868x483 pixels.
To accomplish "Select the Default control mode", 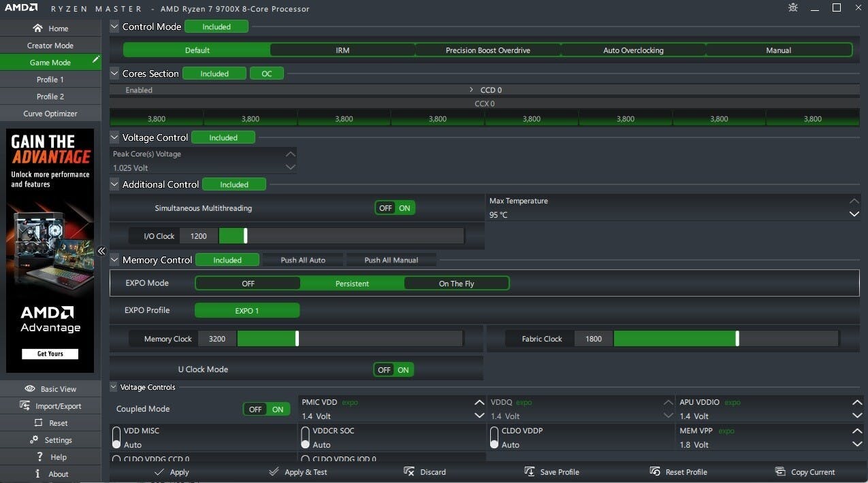I will coord(197,50).
